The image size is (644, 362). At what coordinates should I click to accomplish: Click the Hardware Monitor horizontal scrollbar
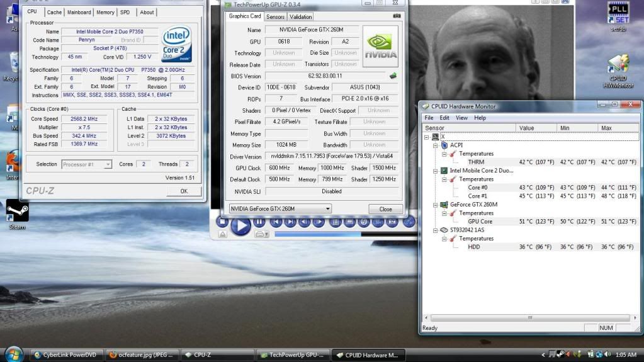(530, 318)
